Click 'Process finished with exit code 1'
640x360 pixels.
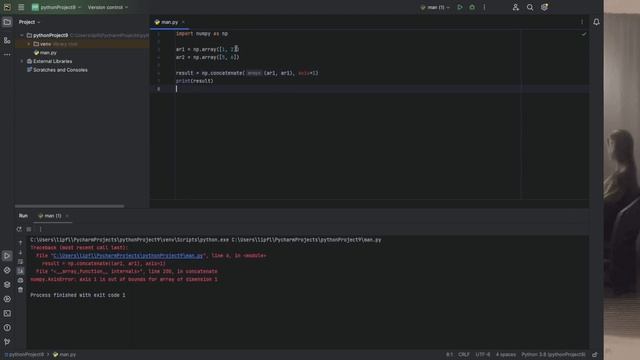coord(78,295)
